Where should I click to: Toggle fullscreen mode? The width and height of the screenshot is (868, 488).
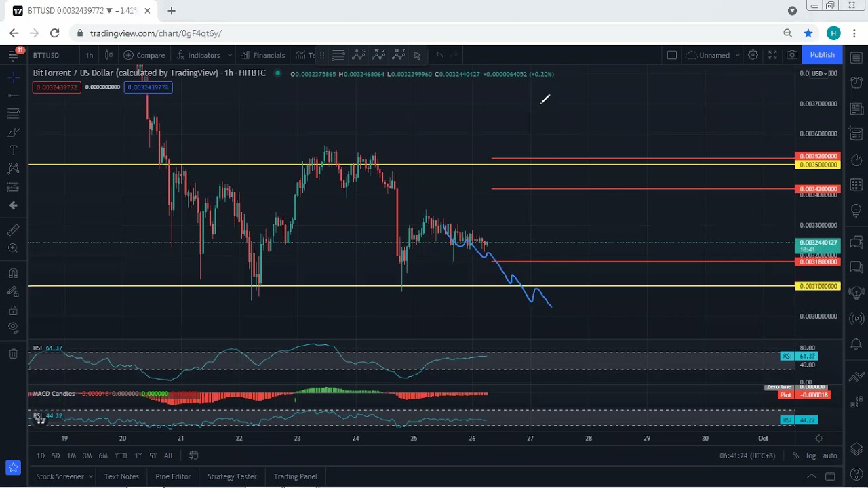tap(772, 55)
